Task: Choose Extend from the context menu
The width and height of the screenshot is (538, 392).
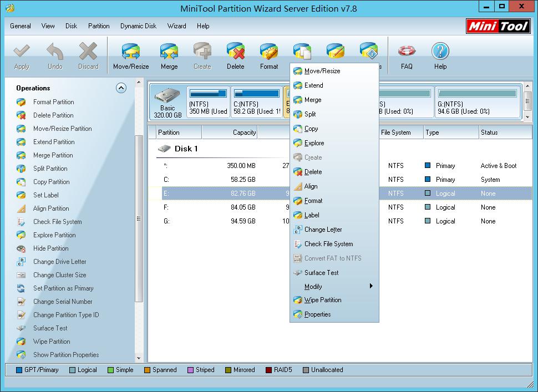Action: [334, 85]
